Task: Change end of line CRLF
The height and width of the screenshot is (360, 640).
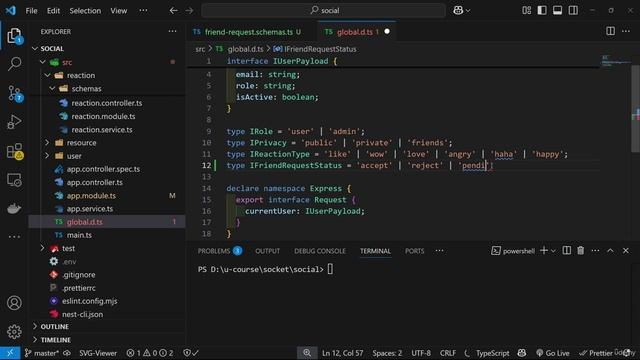Action: [448, 353]
